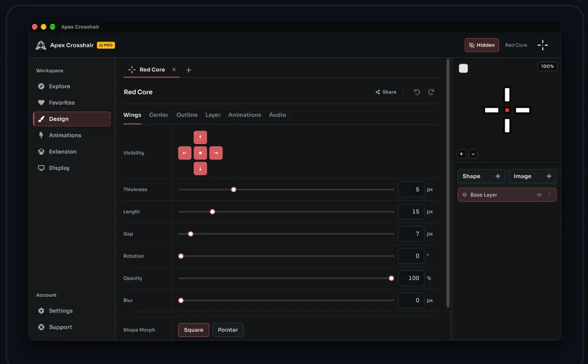
Task: Select Pointer shape morph
Action: click(x=228, y=330)
